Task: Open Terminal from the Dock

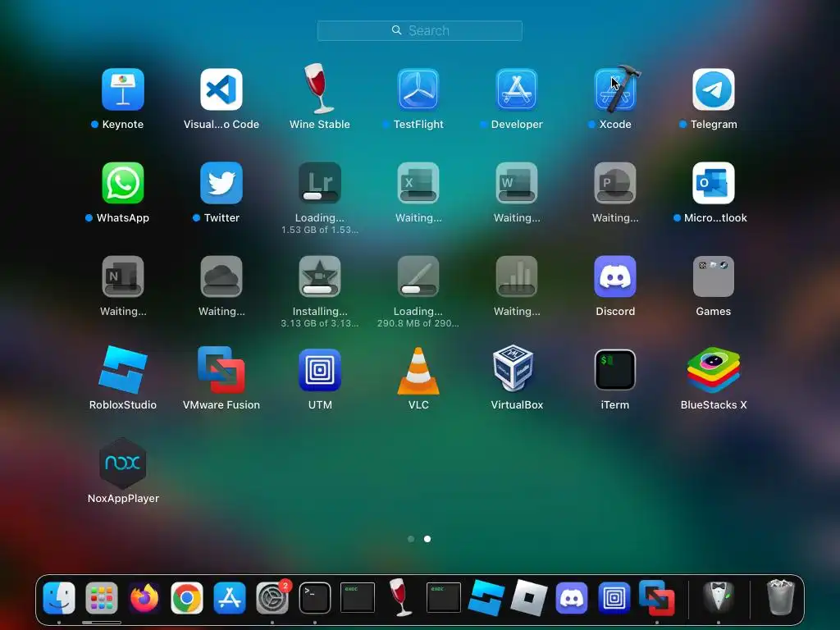Action: point(314,597)
